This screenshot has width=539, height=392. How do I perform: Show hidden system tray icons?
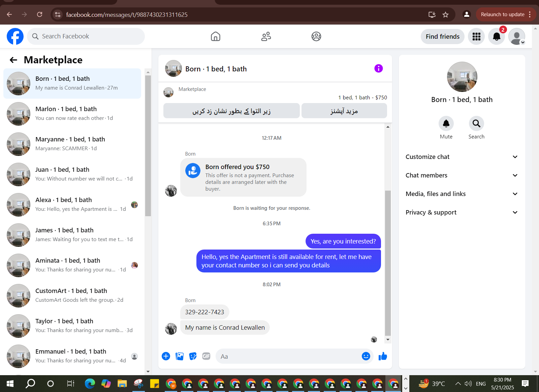pos(458,384)
